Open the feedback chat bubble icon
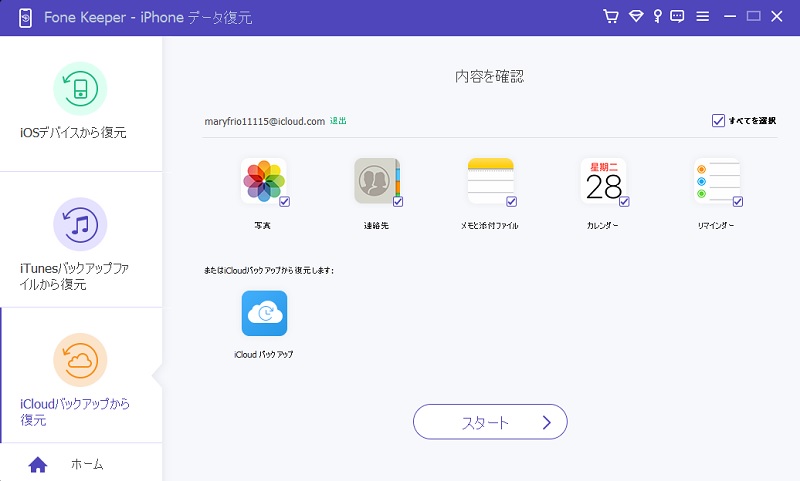 pos(677,16)
